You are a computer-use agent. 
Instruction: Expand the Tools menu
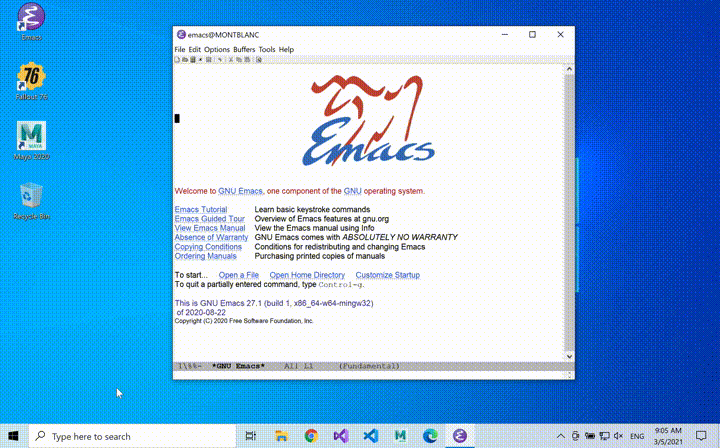click(x=267, y=49)
